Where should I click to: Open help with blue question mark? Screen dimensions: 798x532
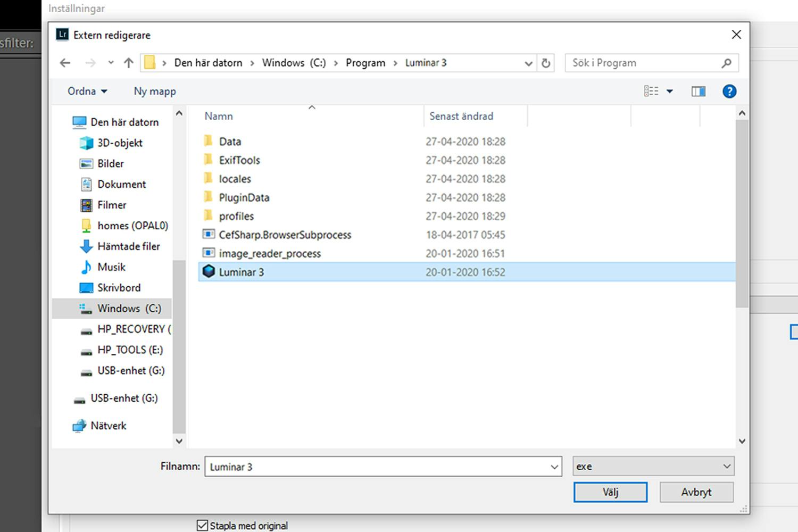coord(729,92)
